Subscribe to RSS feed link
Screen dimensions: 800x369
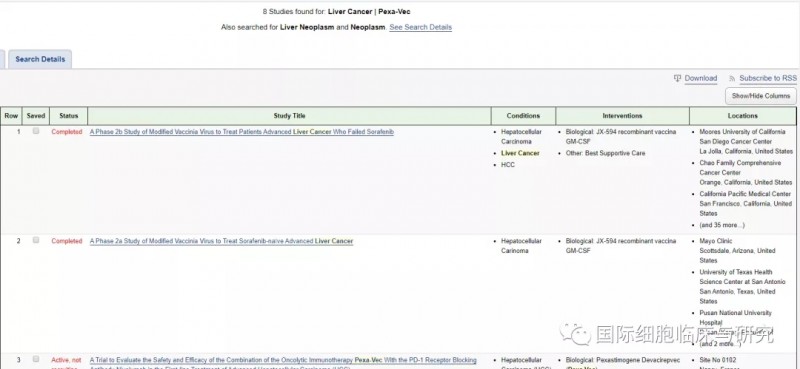tap(768, 79)
